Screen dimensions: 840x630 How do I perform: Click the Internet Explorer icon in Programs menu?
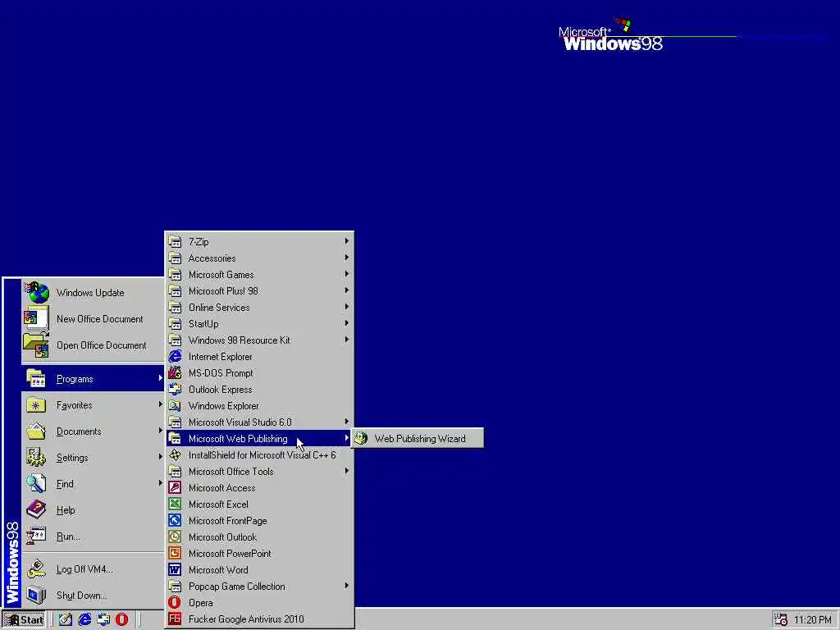click(x=176, y=356)
